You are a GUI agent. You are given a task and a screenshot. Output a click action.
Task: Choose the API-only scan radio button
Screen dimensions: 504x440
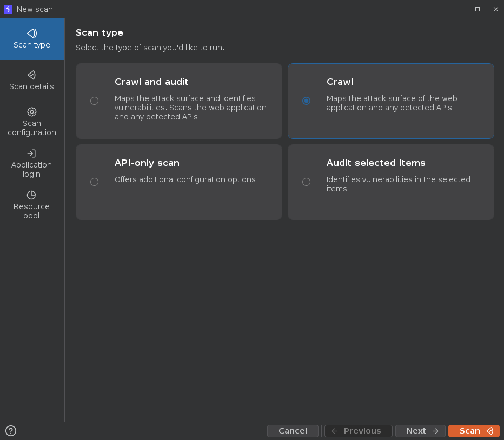click(95, 182)
